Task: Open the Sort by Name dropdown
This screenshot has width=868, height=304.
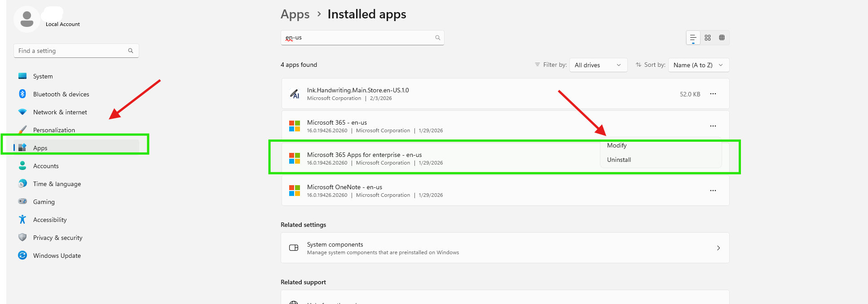Action: click(699, 65)
